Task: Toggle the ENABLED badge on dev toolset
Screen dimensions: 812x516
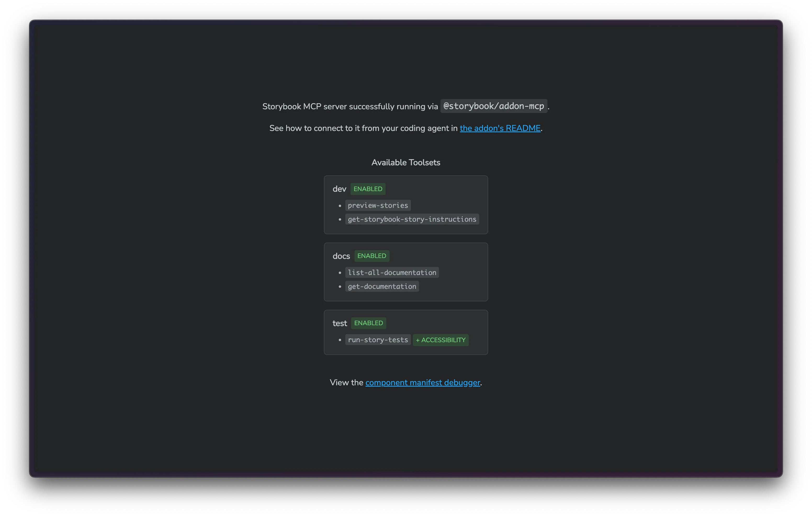Action: pyautogui.click(x=368, y=189)
